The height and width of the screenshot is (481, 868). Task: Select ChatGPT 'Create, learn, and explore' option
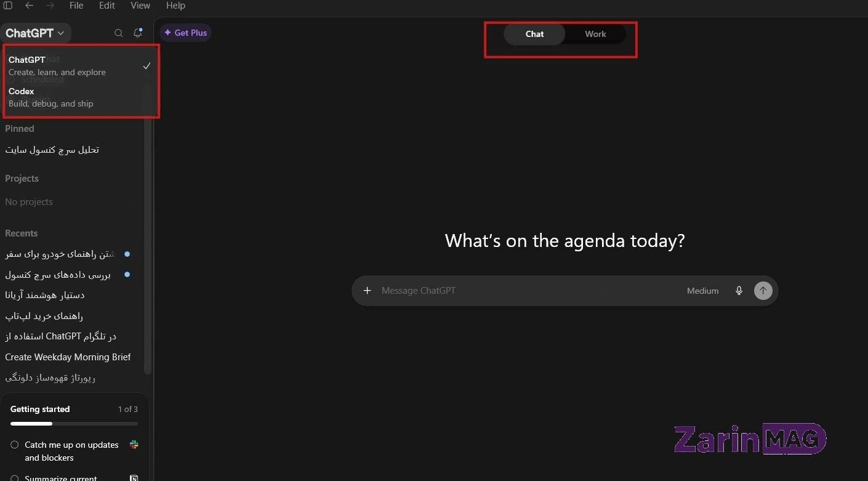click(x=80, y=66)
